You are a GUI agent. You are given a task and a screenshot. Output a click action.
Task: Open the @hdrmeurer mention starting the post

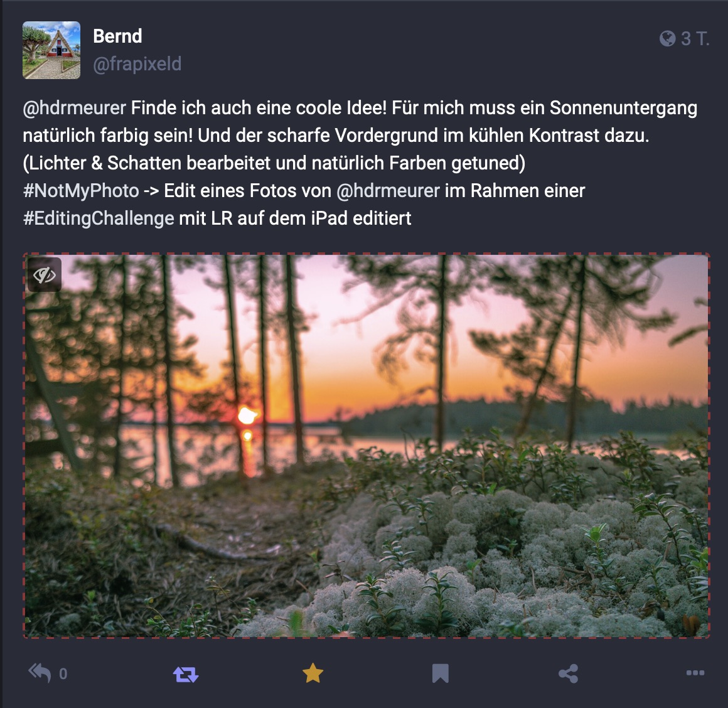point(74,108)
